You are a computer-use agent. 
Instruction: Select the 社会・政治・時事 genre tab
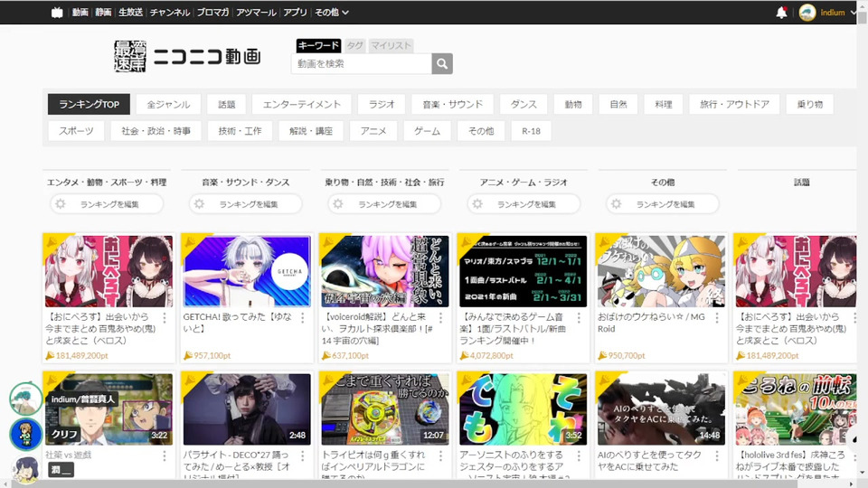click(x=156, y=131)
